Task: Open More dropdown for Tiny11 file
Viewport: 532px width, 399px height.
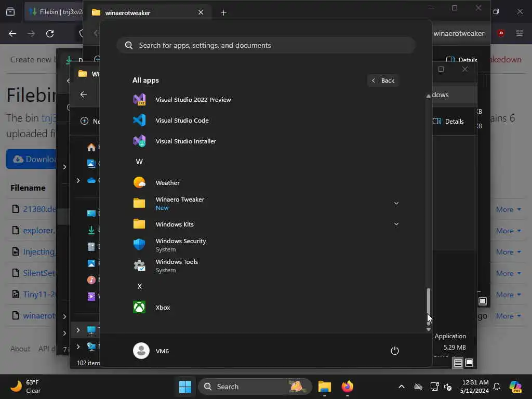Action: point(508,295)
